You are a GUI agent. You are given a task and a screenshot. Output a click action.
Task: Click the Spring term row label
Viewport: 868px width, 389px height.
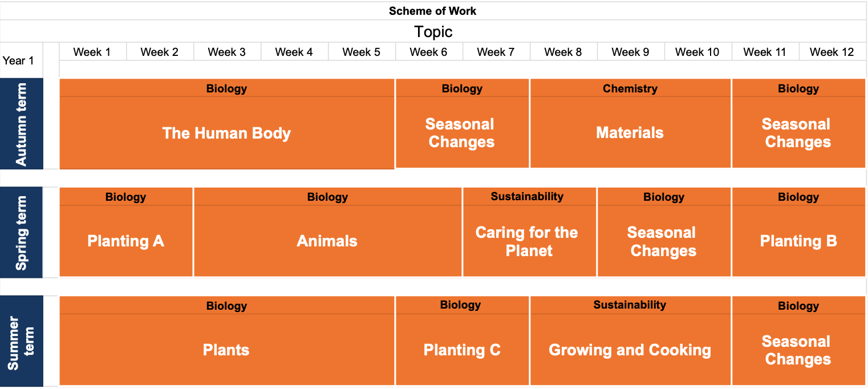click(x=22, y=233)
